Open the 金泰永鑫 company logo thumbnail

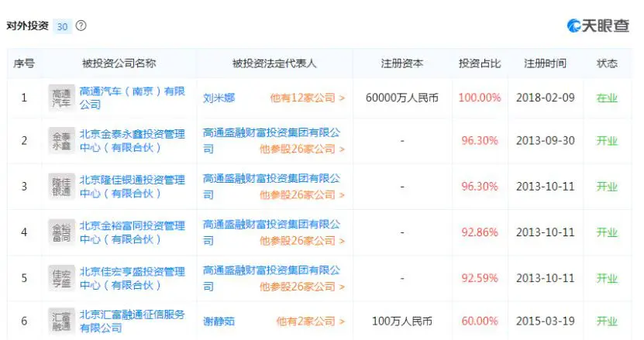click(x=61, y=141)
